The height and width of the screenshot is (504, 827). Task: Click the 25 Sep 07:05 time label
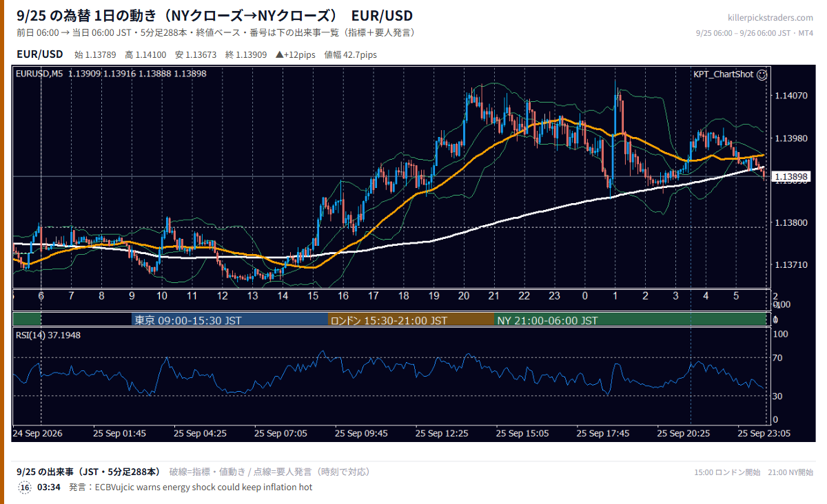[280, 434]
